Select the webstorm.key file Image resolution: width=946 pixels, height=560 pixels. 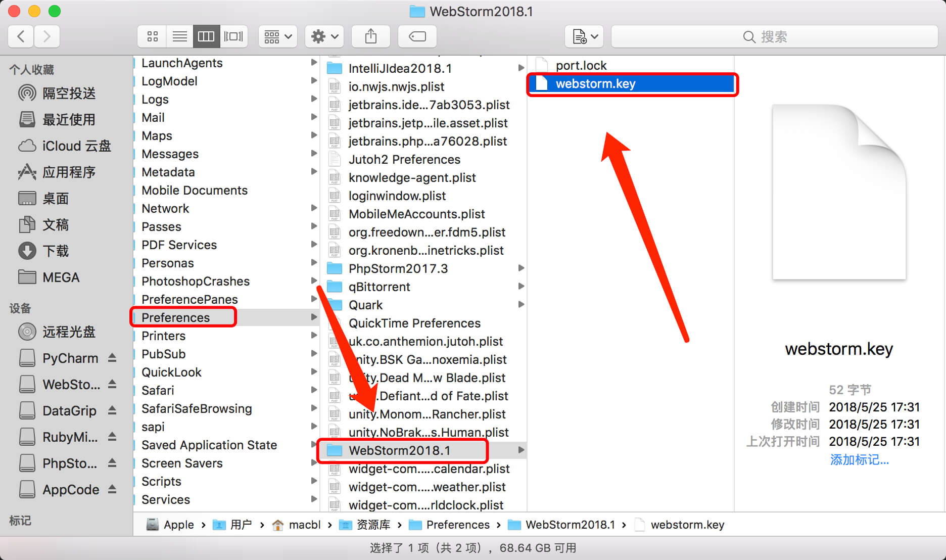point(632,83)
